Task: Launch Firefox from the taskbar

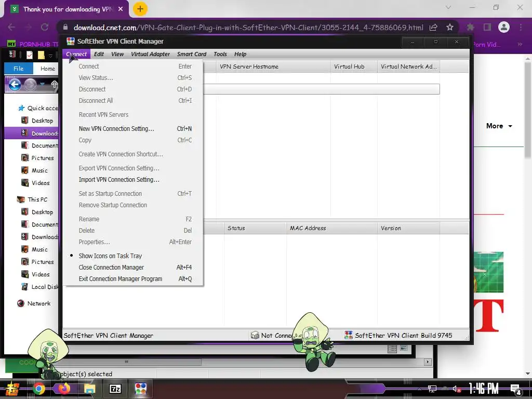Action: pyautogui.click(x=64, y=389)
